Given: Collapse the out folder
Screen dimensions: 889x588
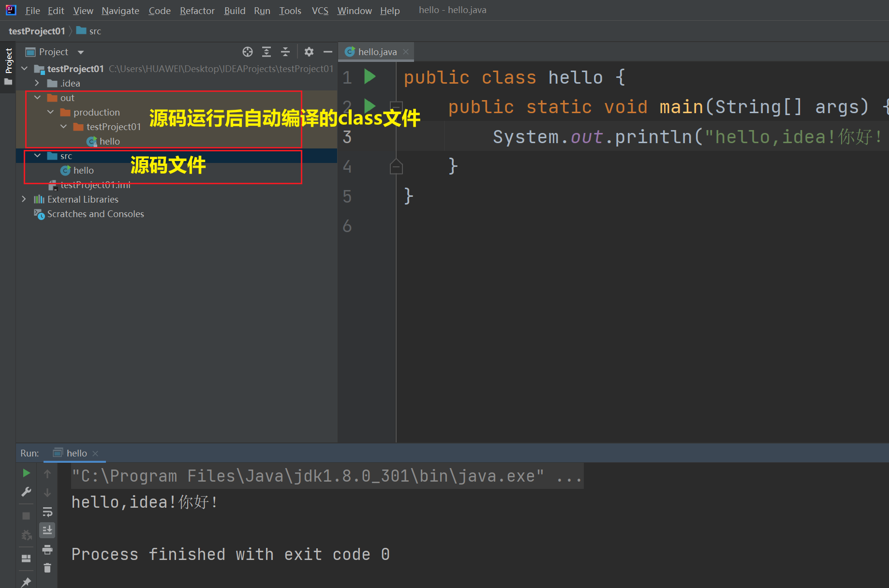Looking at the screenshot, I should (37, 98).
